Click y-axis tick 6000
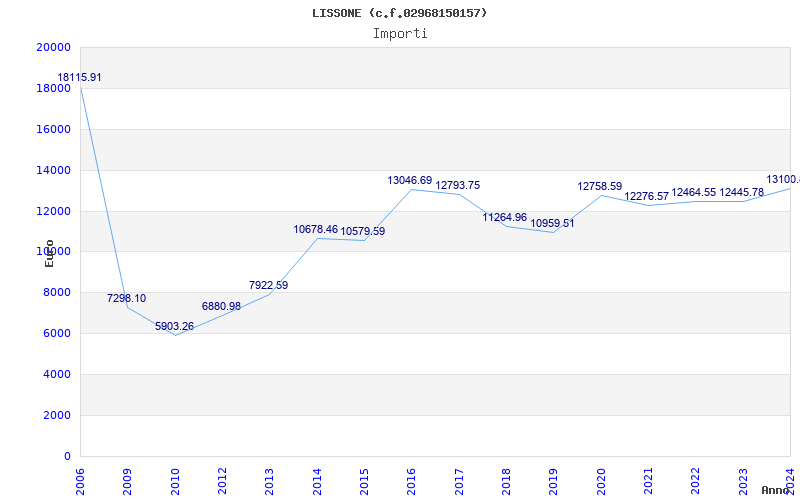800x500 pixels. [x=56, y=333]
